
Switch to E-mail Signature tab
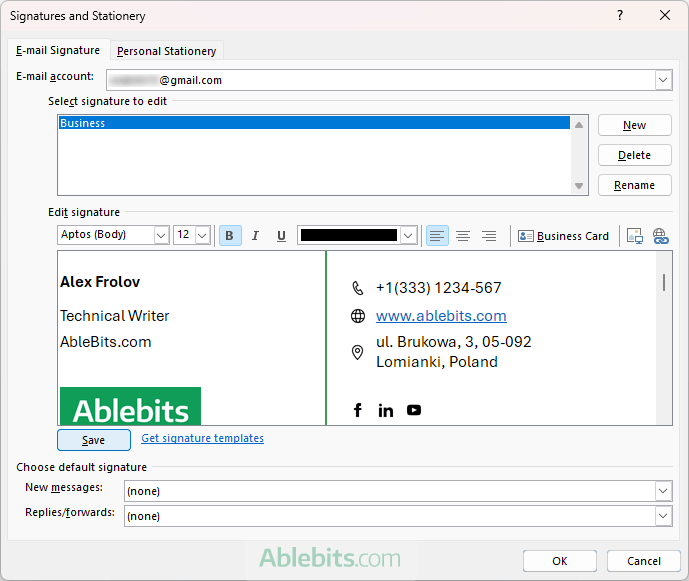[58, 51]
